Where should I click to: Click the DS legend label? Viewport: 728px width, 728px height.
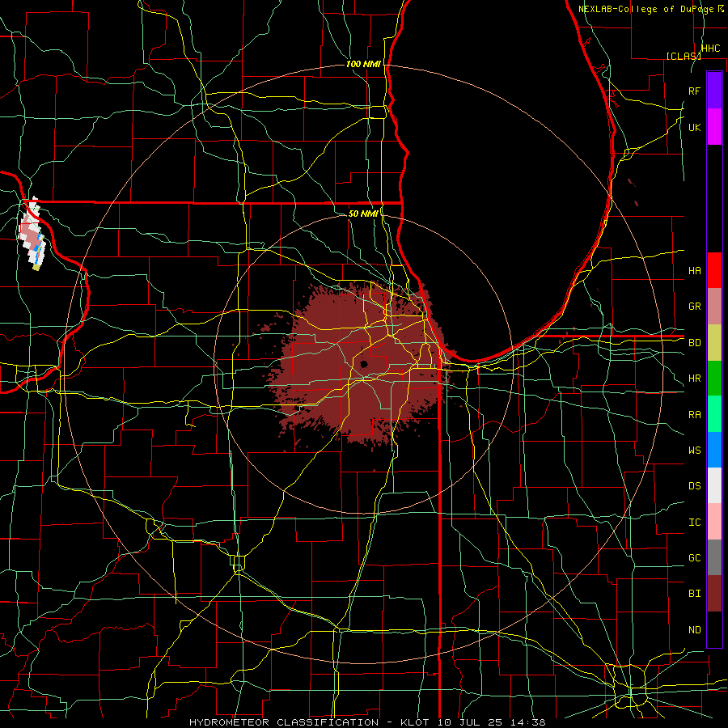[694, 485]
